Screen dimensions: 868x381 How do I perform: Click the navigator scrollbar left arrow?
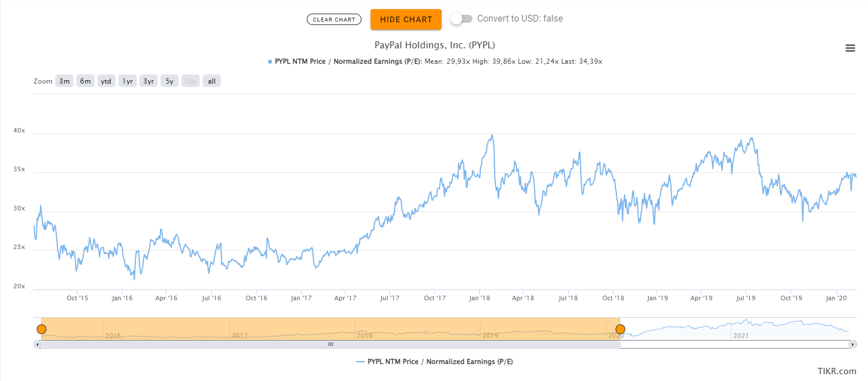(x=38, y=345)
